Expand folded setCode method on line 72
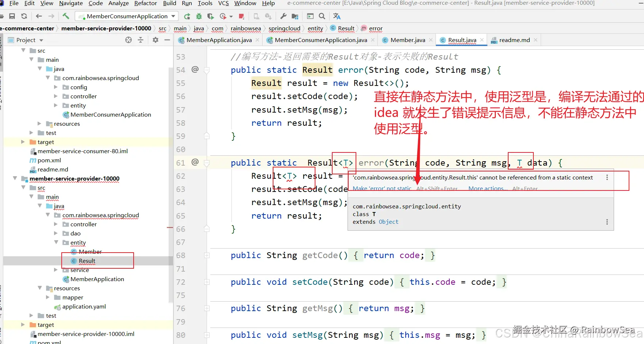Image resolution: width=644 pixels, height=344 pixels. pyautogui.click(x=207, y=282)
